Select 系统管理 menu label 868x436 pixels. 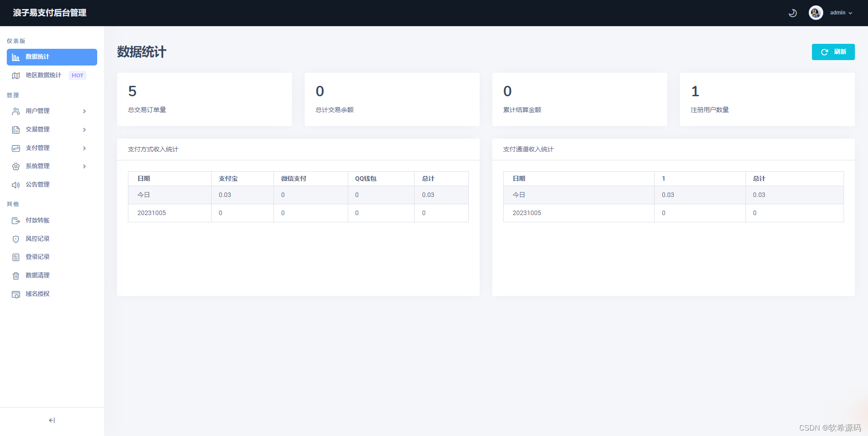(38, 166)
